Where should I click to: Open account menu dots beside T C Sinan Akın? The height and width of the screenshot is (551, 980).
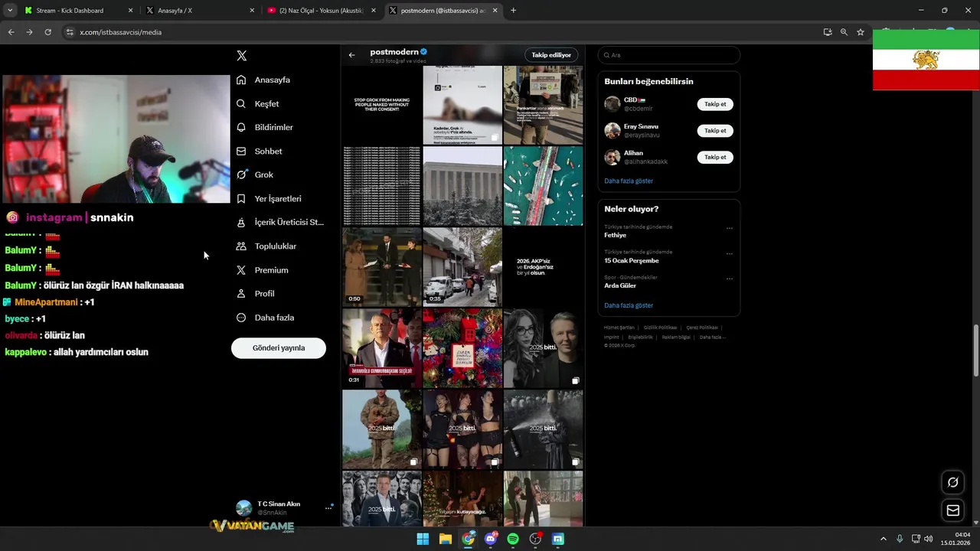tap(328, 507)
